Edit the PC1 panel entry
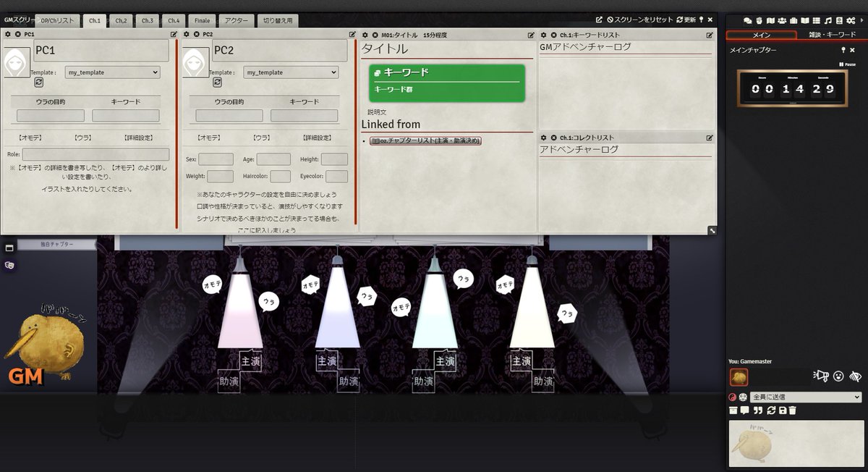This screenshot has width=868, height=472. click(174, 34)
